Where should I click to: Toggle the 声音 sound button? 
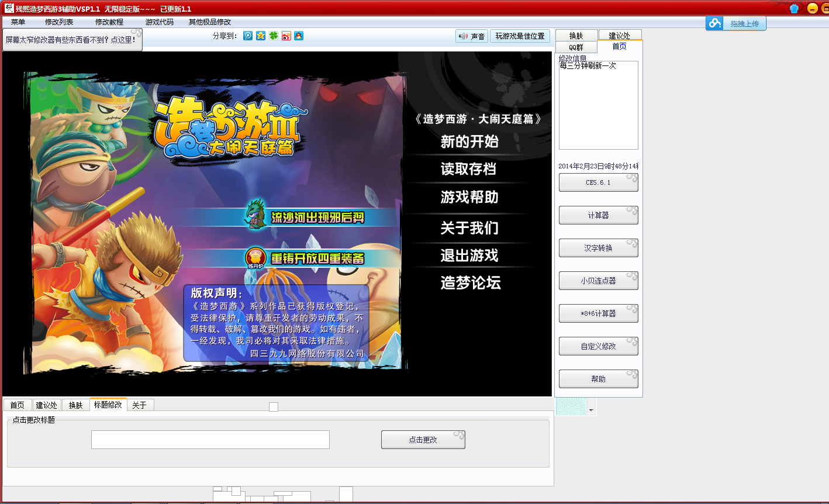[x=472, y=36]
